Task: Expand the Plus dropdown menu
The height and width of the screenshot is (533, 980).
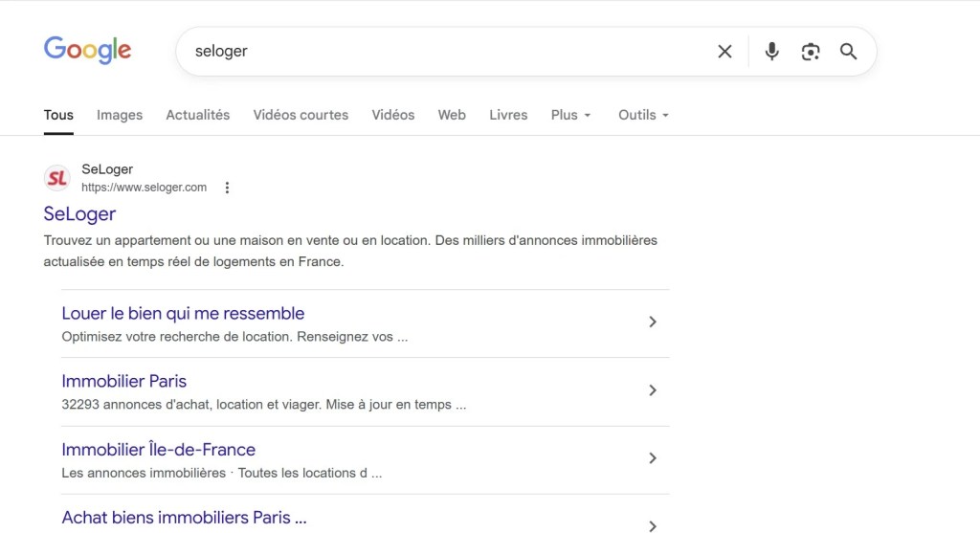Action: (570, 115)
